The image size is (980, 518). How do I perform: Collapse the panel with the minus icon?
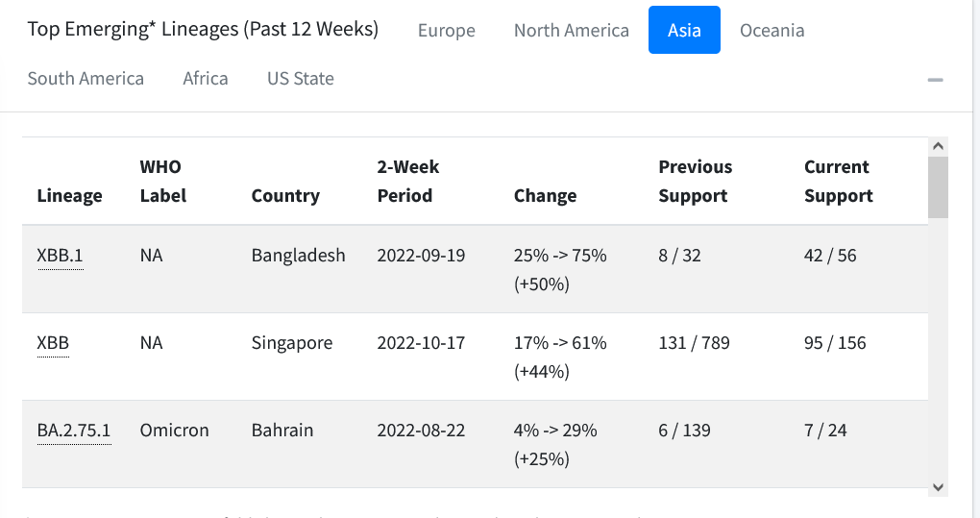(x=935, y=80)
